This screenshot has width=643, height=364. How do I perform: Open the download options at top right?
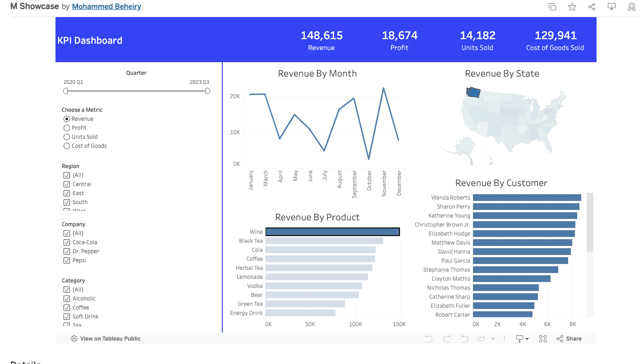click(611, 7)
